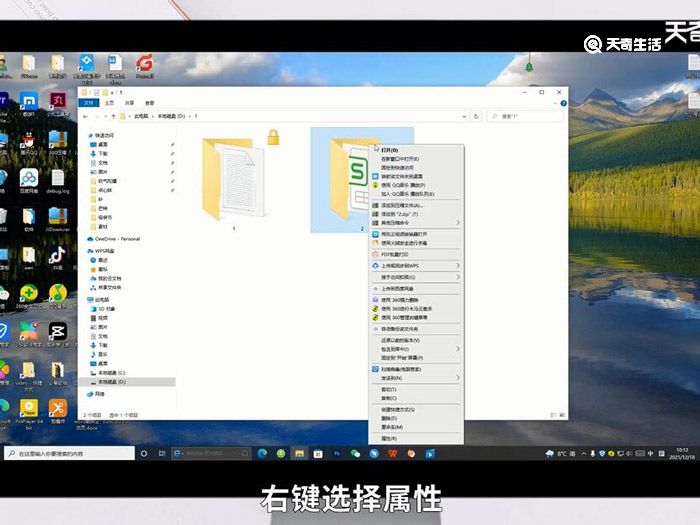Click the Back arrow in Explorer

86,117
